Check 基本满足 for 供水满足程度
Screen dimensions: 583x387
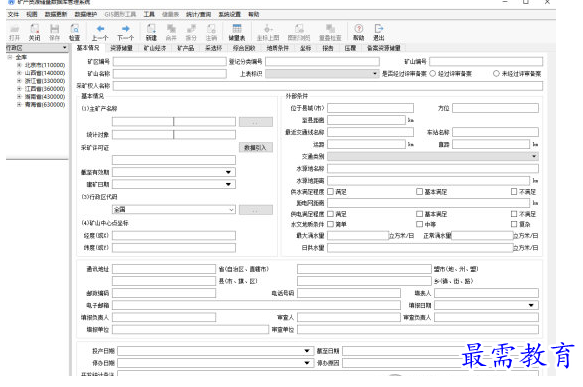pyautogui.click(x=419, y=191)
